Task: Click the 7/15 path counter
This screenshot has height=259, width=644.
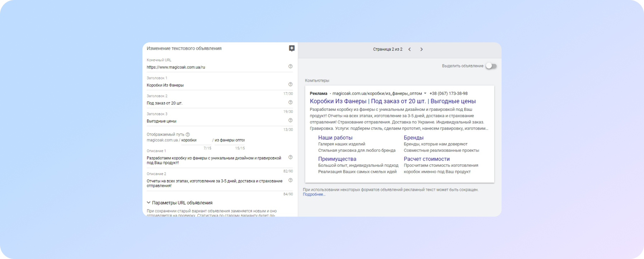Action: pyautogui.click(x=207, y=148)
